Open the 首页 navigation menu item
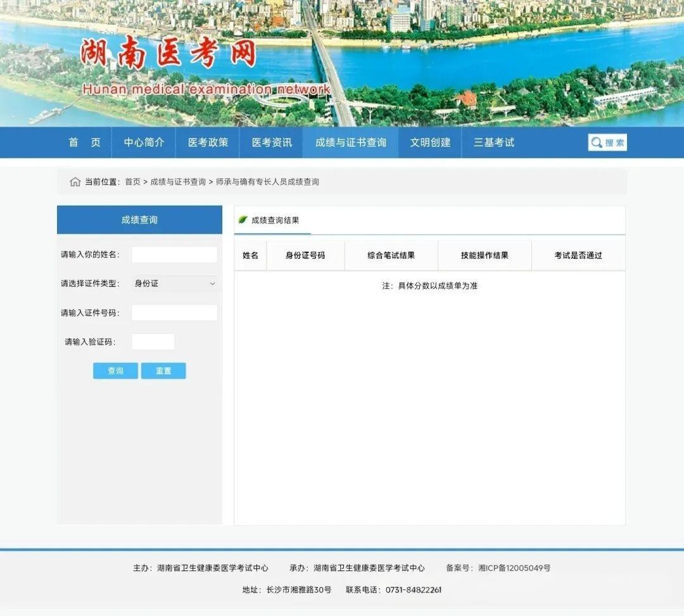This screenshot has height=616, width=684. 84,142
